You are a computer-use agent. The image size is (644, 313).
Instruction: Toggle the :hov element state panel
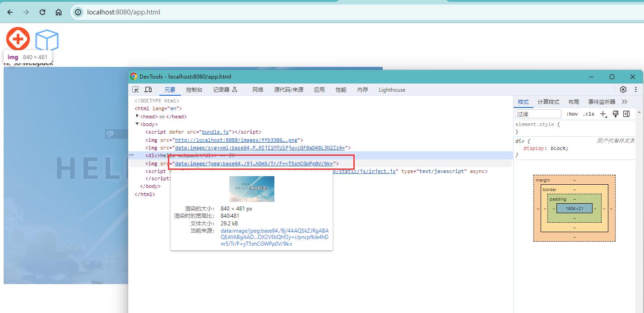pyautogui.click(x=572, y=114)
